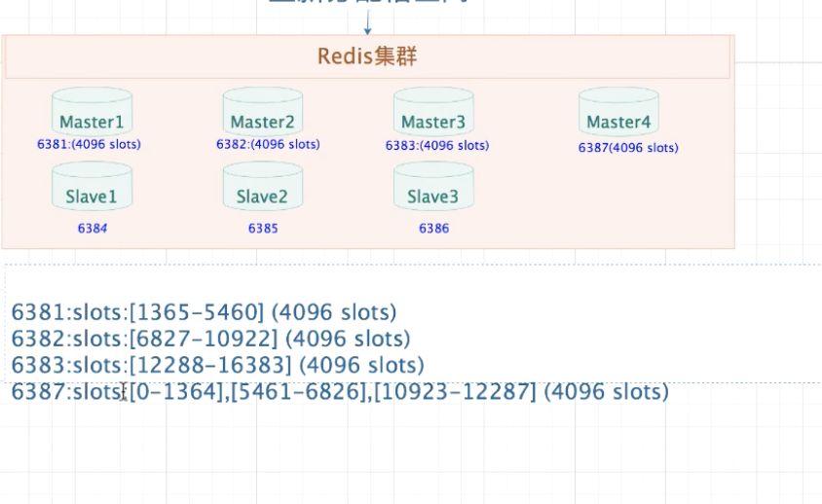Click the 6383:(4096 slots) label under Master3
Viewport: 822px width, 504px height.
[x=437, y=145]
